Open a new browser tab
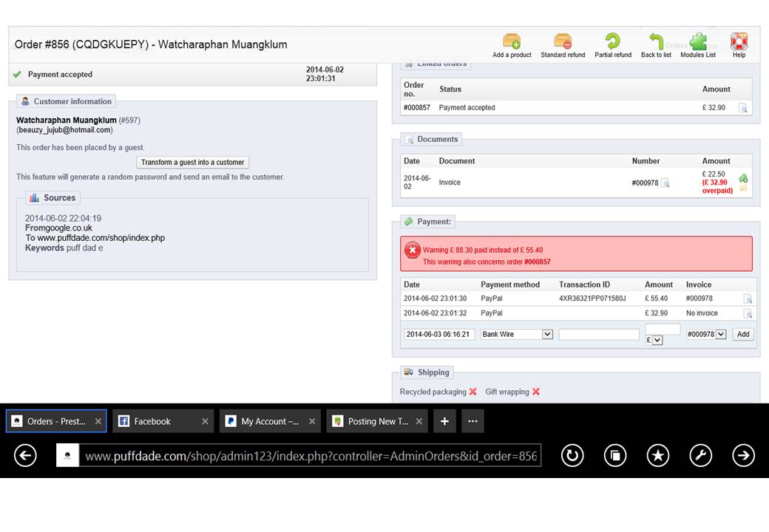 point(444,421)
